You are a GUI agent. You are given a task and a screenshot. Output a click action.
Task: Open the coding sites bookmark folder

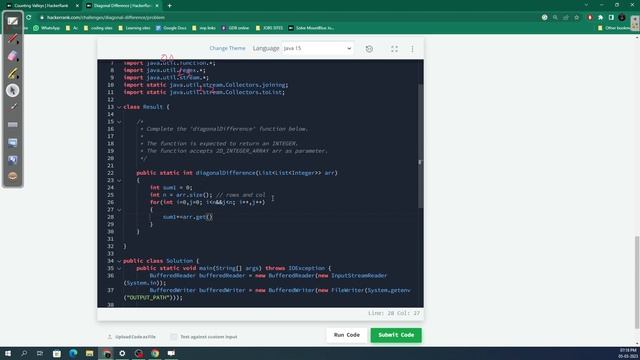coord(98,28)
